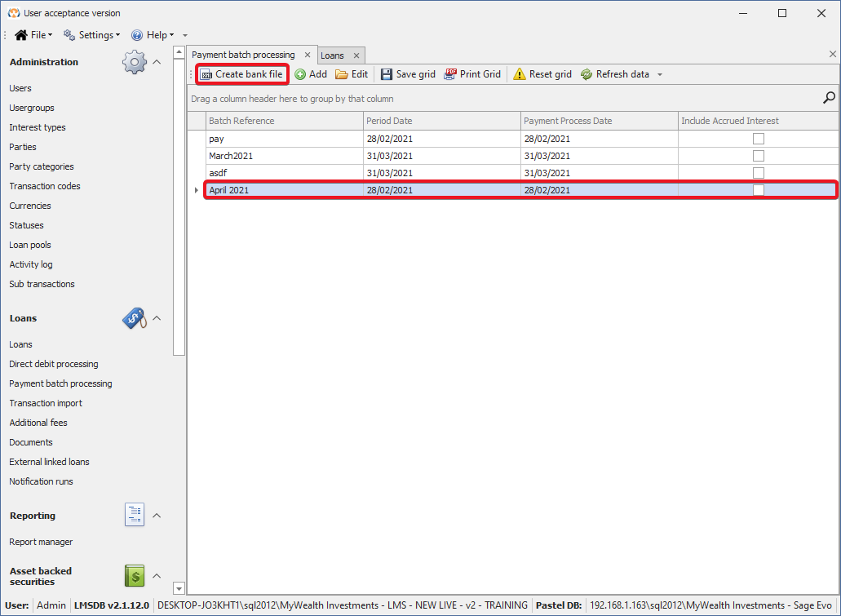Viewport: 841px width, 616px height.
Task: Open the File menu
Action: (33, 35)
